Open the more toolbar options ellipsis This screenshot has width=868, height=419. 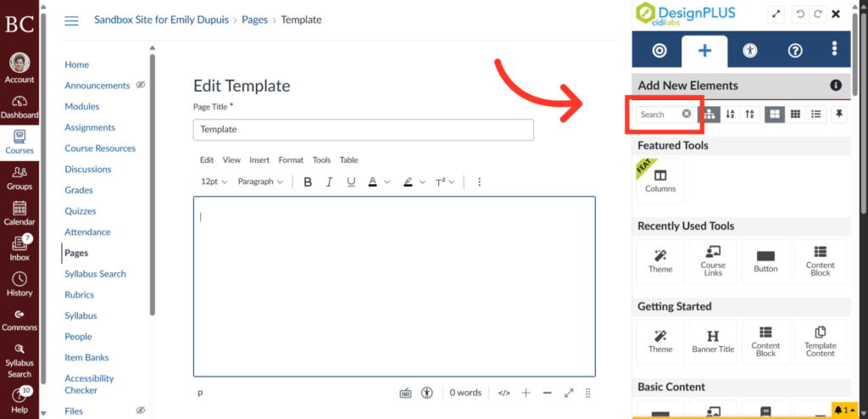coord(480,182)
